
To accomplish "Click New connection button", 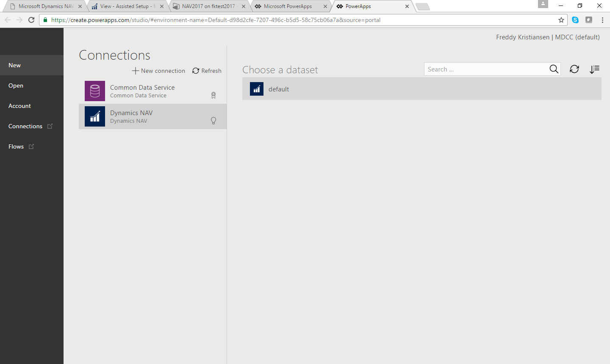I will (x=159, y=71).
